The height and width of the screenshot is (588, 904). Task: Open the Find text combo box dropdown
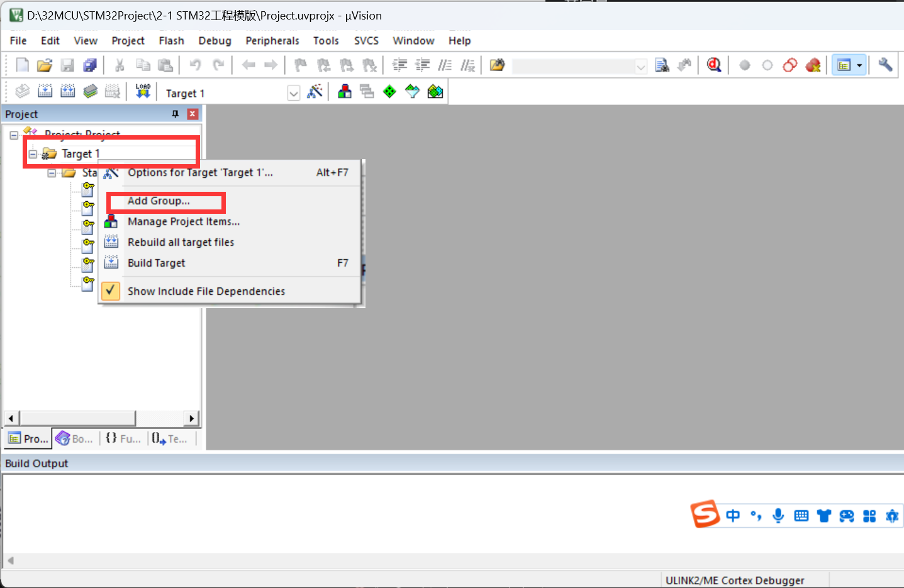(641, 66)
